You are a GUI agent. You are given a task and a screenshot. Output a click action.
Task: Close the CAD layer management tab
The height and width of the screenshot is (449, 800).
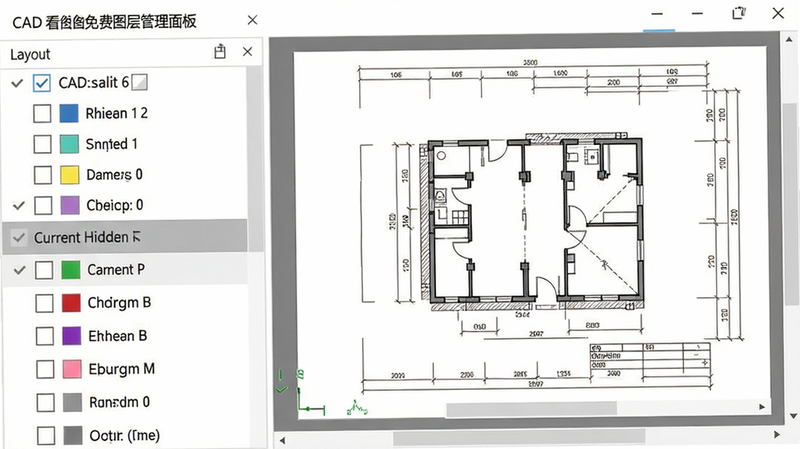point(252,20)
